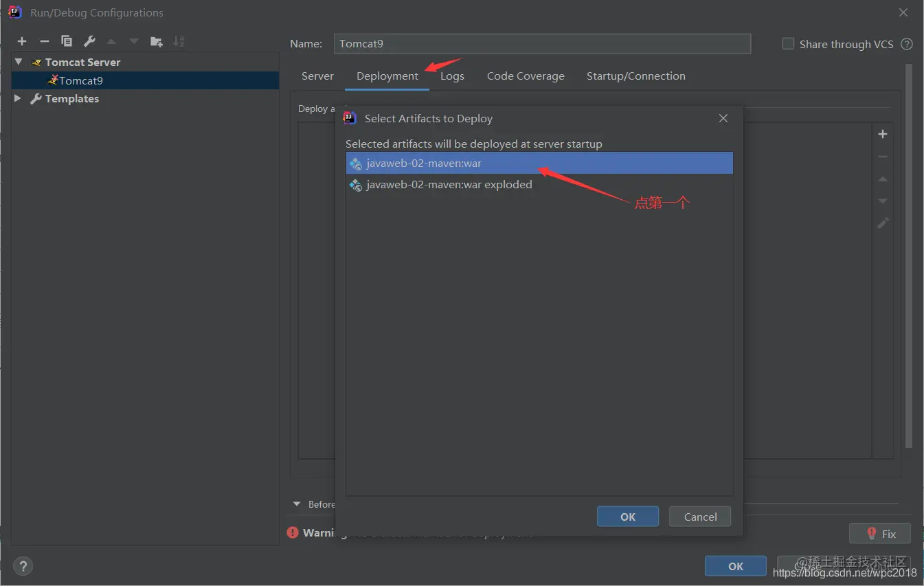Image resolution: width=924 pixels, height=586 pixels.
Task: Move deployment artifact down
Action: coord(883,201)
